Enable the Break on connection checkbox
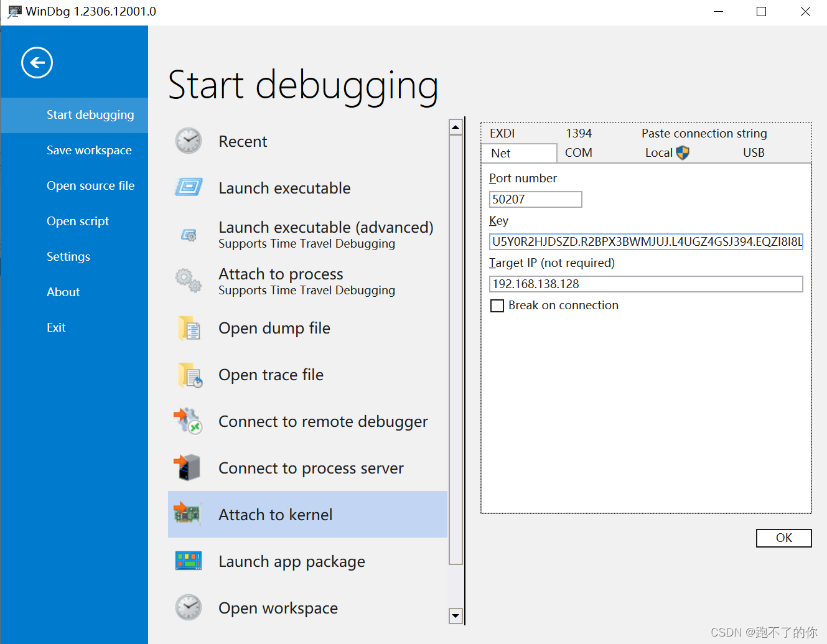This screenshot has height=644, width=827. tap(497, 306)
